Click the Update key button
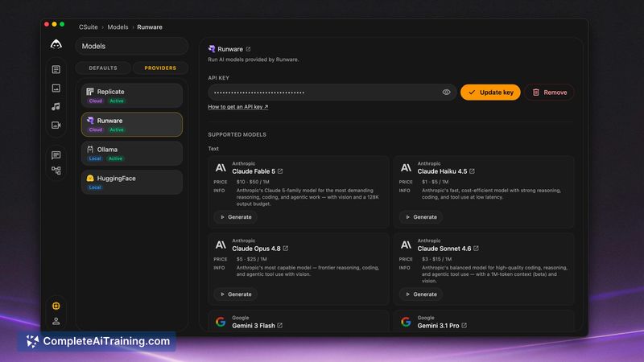The width and height of the screenshot is (644, 362). point(490,93)
